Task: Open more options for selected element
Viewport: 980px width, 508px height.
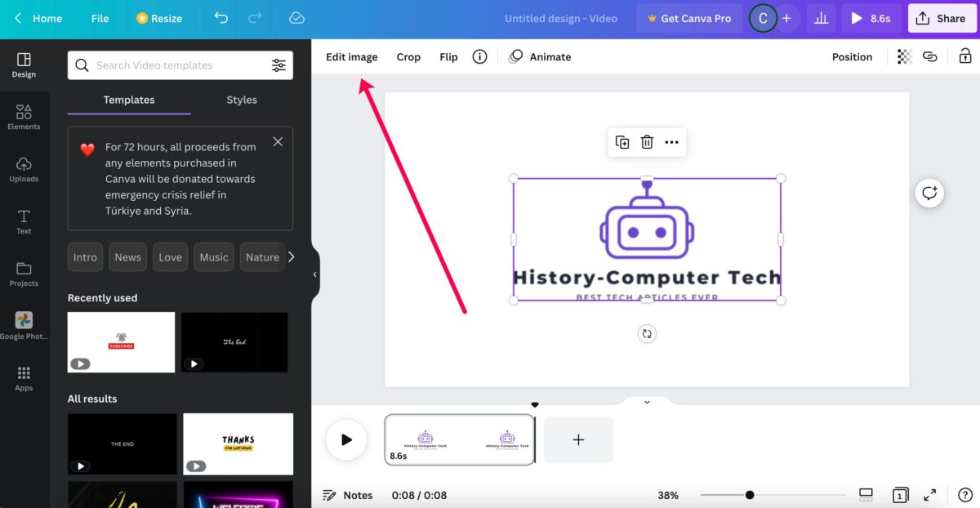Action: click(671, 142)
